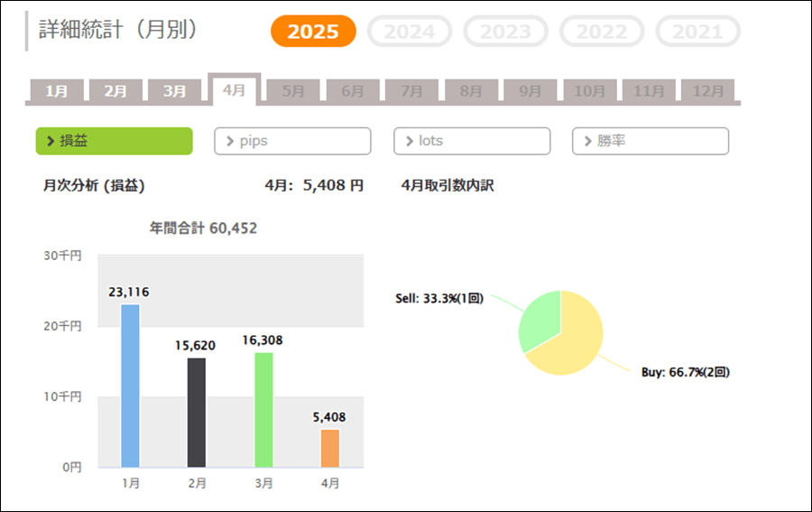Switch to year 2022

coord(602,31)
